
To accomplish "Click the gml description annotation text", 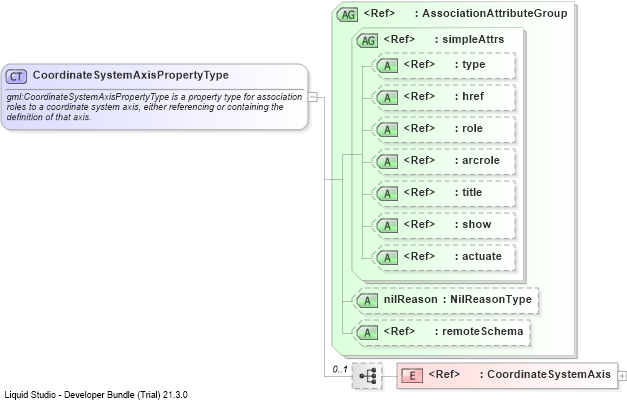I will click(x=154, y=107).
